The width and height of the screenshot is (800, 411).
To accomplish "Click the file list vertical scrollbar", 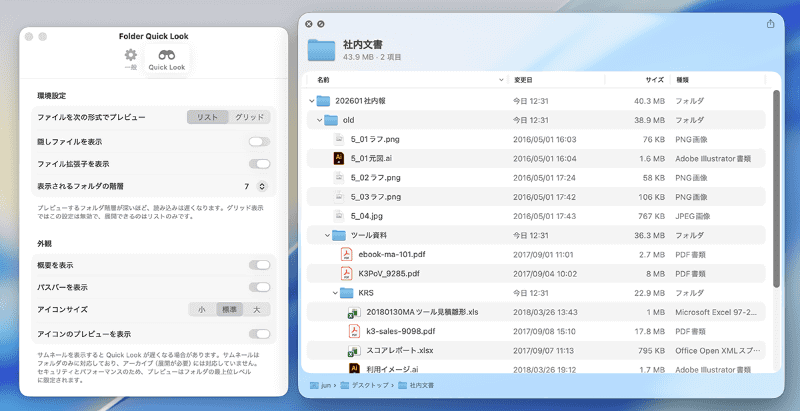I will pyautogui.click(x=776, y=189).
